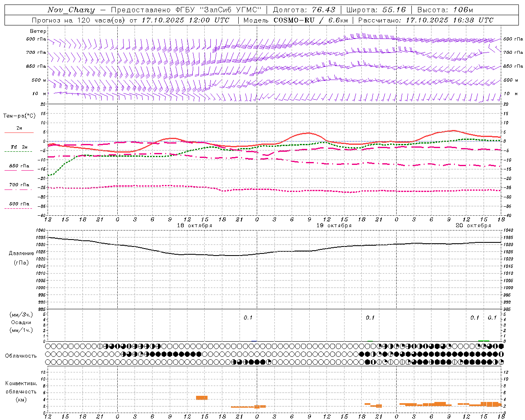
Task: Click the elevation "Высота: 106м"
Action: 445,10
